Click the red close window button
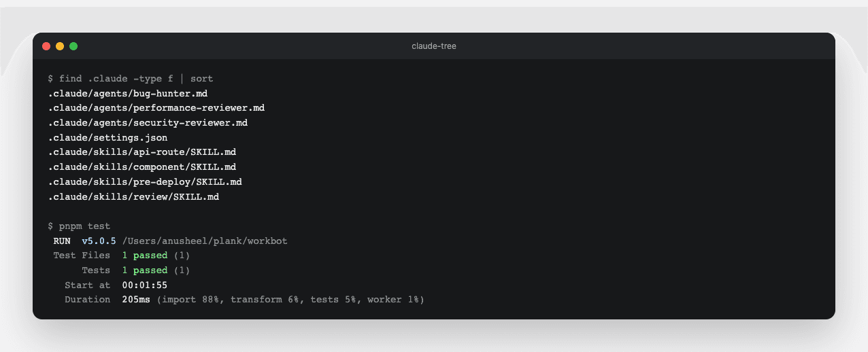 tap(46, 46)
